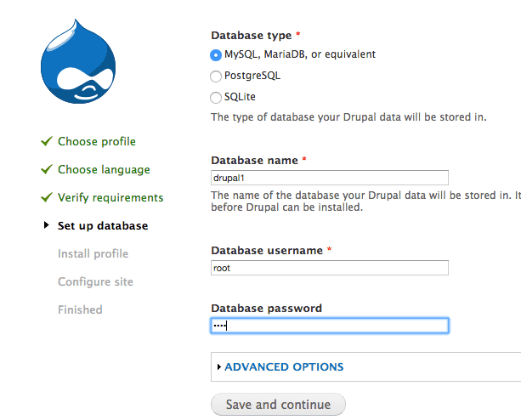Screen dimensions: 521x420
Task: Click the Configure site step
Action: [95, 281]
